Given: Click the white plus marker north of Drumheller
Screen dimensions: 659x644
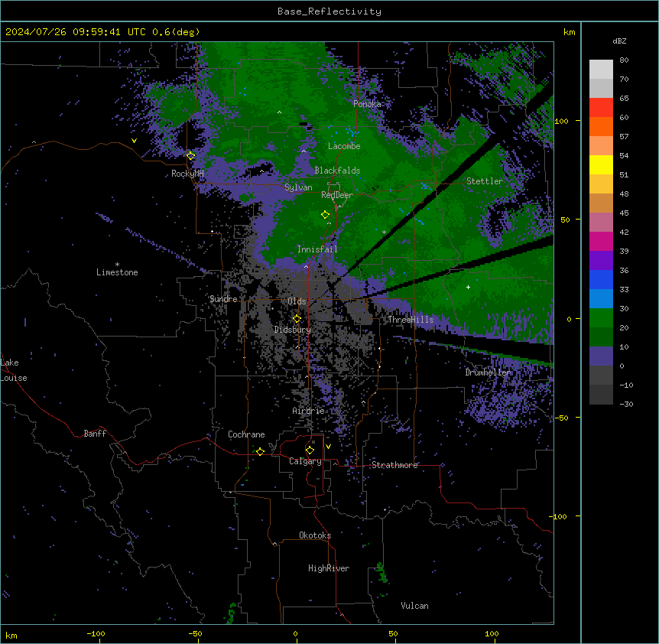Looking at the screenshot, I should click(x=468, y=287).
